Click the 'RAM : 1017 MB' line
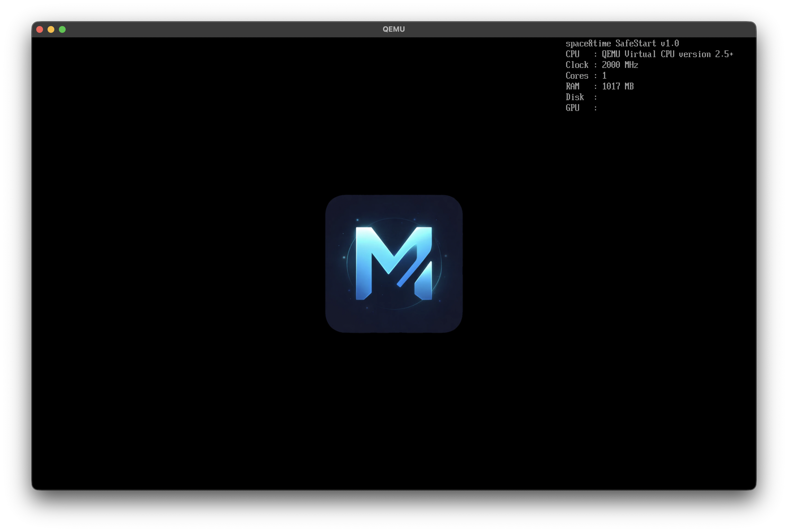The width and height of the screenshot is (788, 532). tap(599, 87)
